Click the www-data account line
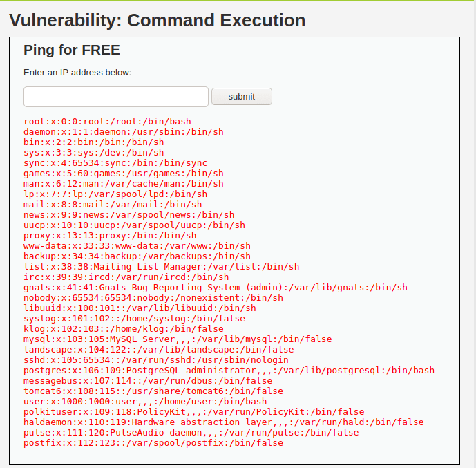The height and width of the screenshot is (468, 476). pos(137,246)
